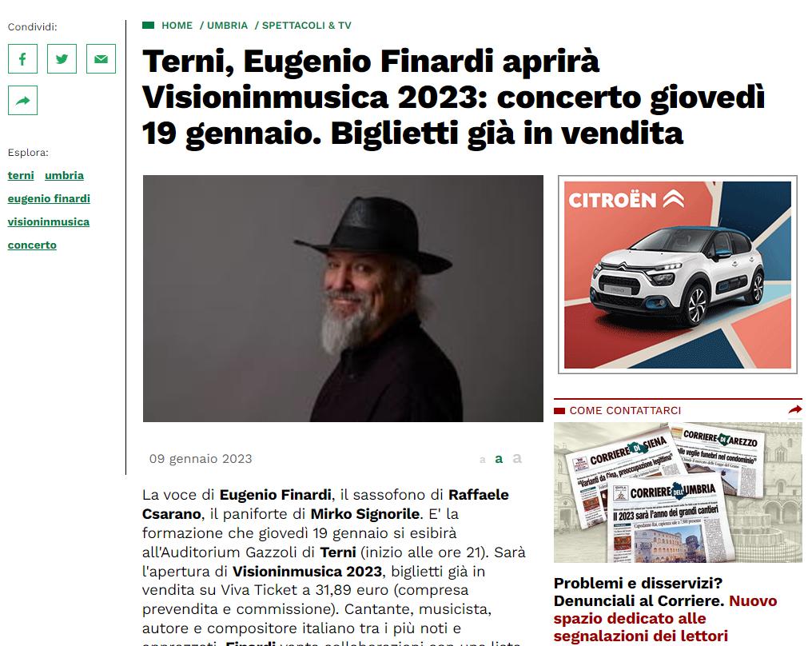Share the article via email icon
The height and width of the screenshot is (646, 812).
tap(101, 58)
